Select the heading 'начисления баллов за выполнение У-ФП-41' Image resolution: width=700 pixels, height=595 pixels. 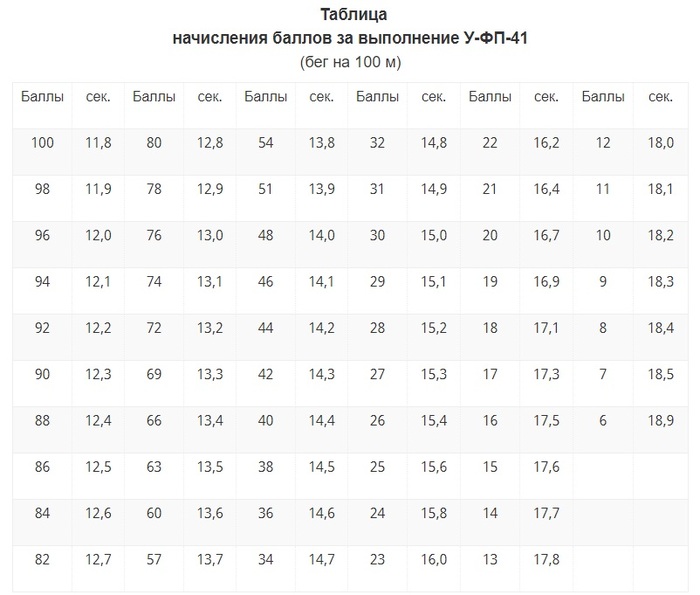pyautogui.click(x=350, y=38)
